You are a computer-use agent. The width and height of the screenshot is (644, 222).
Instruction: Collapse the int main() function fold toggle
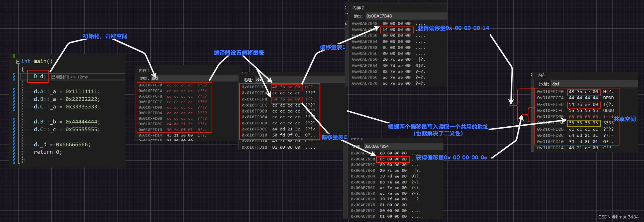click(18, 62)
